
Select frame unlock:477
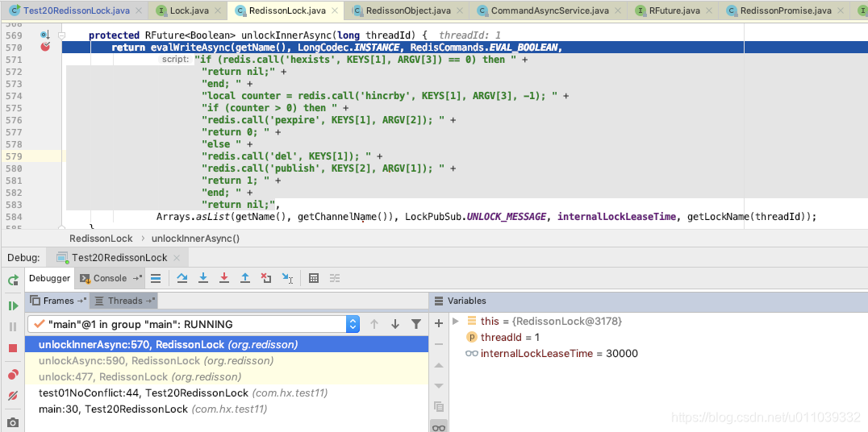pos(227,376)
